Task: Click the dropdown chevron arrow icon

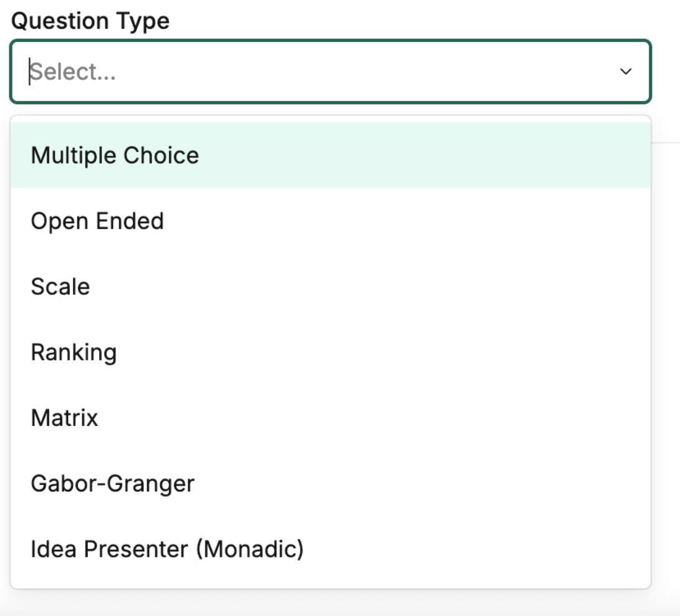Action: click(x=626, y=72)
